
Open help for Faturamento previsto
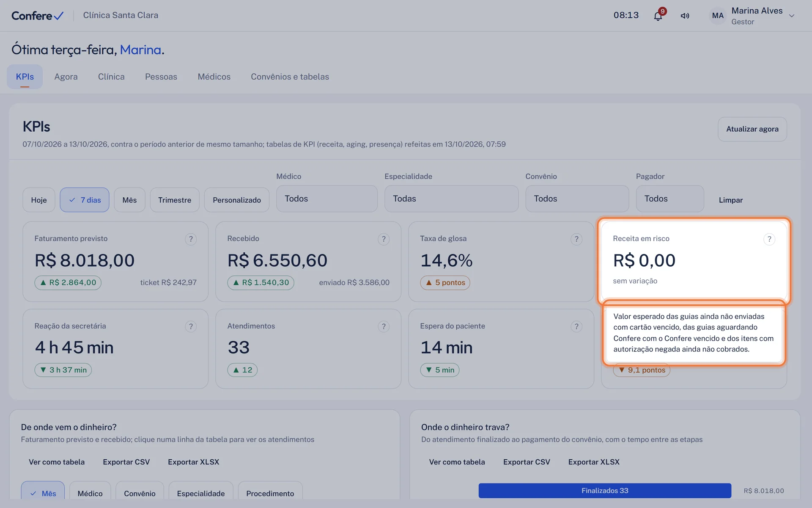click(191, 239)
